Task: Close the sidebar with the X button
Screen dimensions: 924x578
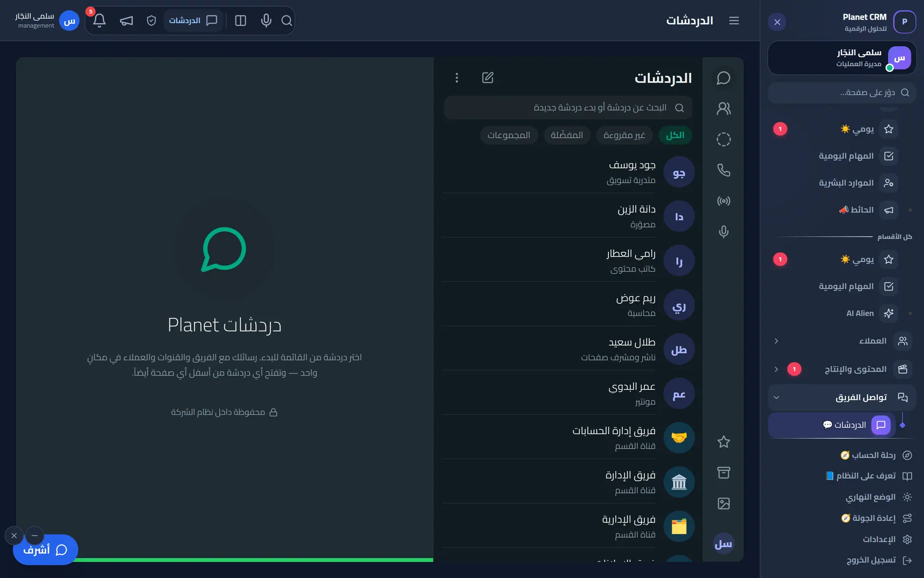Action: [x=777, y=22]
